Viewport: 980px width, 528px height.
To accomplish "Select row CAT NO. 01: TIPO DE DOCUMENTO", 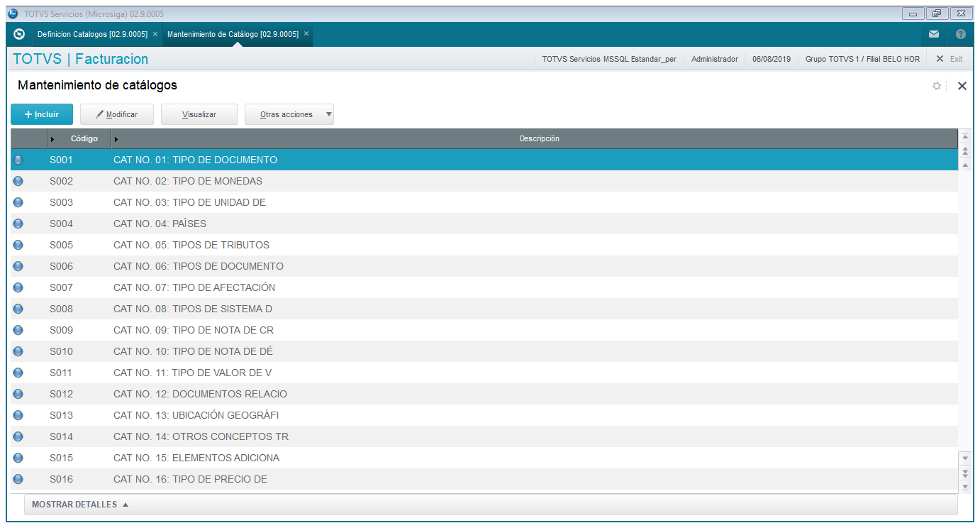I will click(484, 160).
